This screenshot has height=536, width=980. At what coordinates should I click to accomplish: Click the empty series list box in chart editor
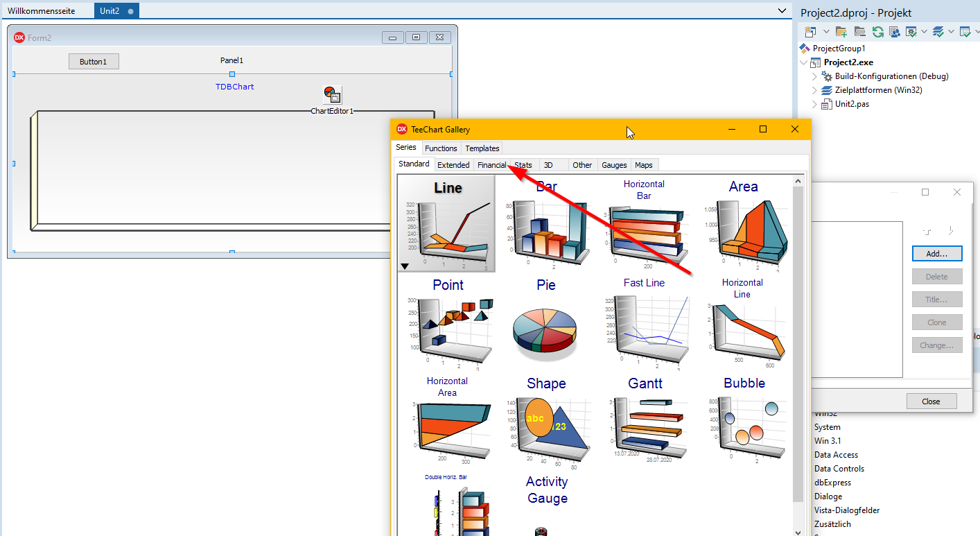click(x=857, y=300)
